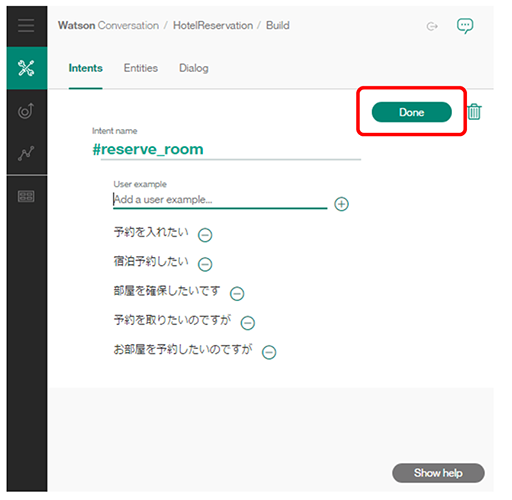
Task: Delete intent with the trash icon
Action: (x=474, y=111)
